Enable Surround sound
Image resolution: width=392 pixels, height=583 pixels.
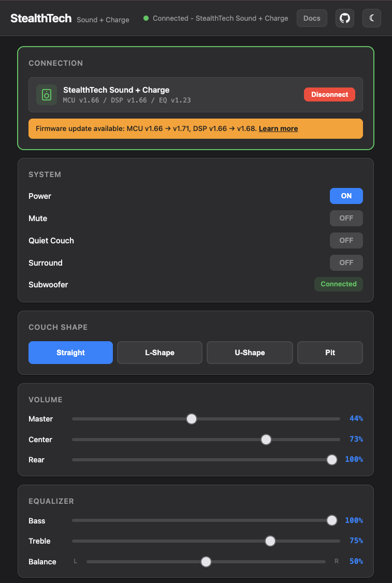coord(346,263)
